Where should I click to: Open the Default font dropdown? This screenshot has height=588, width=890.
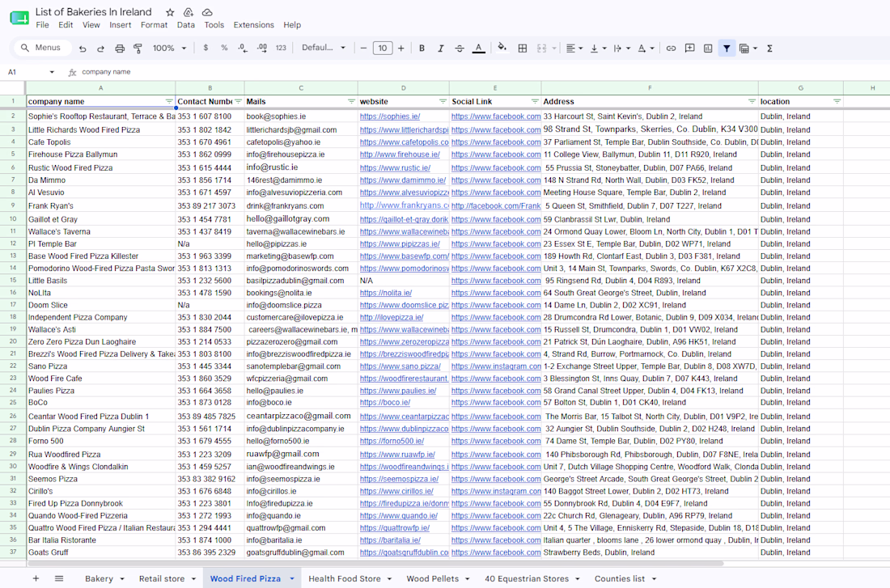tap(324, 48)
